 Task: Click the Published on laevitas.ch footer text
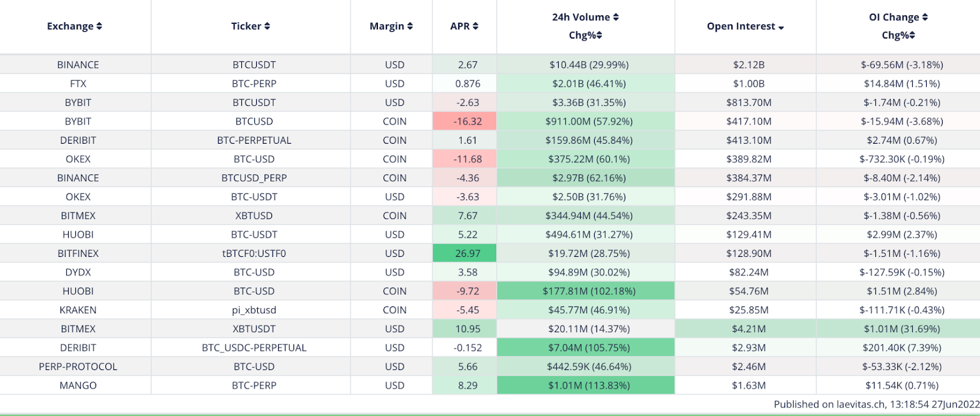coord(876,404)
